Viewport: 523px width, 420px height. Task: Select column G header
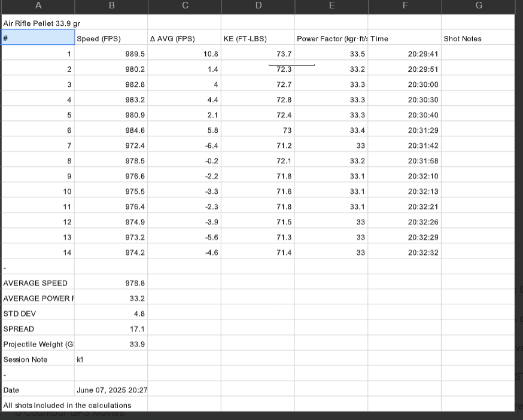[x=478, y=5]
